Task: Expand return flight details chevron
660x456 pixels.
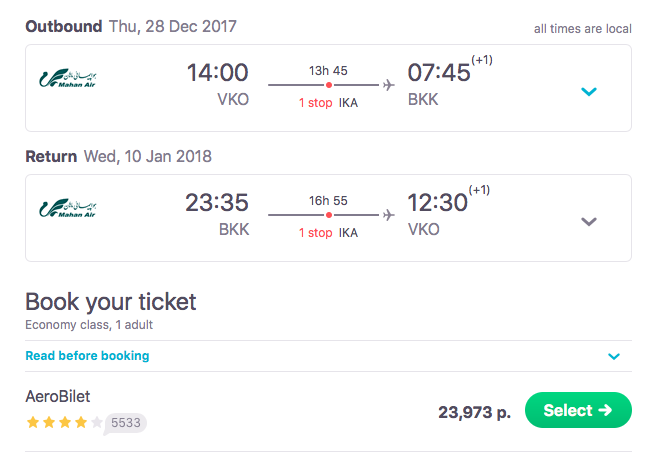Action: 589,221
